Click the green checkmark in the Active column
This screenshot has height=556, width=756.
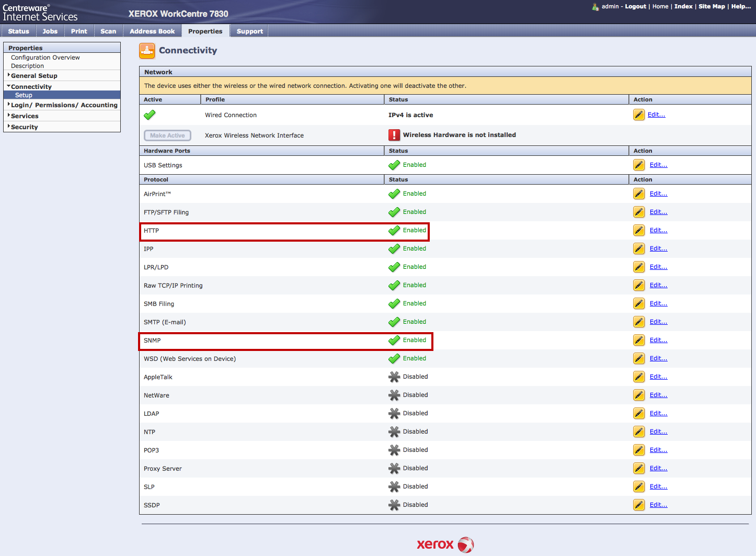point(150,115)
